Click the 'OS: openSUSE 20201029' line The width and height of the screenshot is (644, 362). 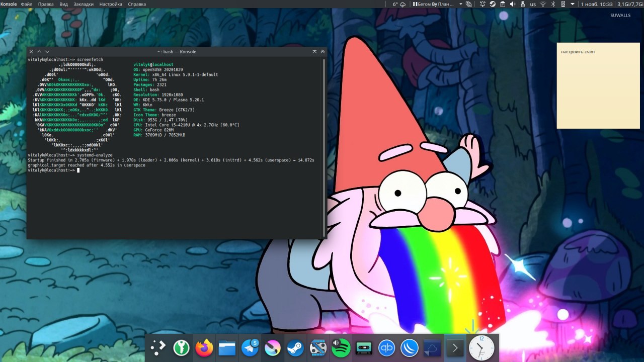tap(158, 69)
